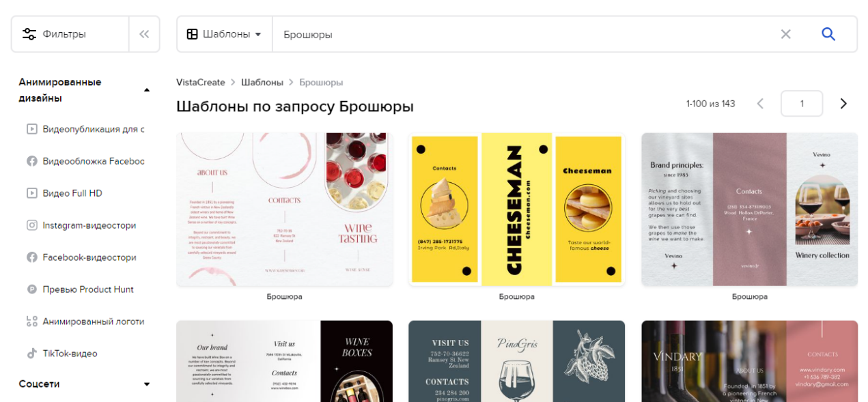Click the blue search magnifier icon

(x=828, y=34)
